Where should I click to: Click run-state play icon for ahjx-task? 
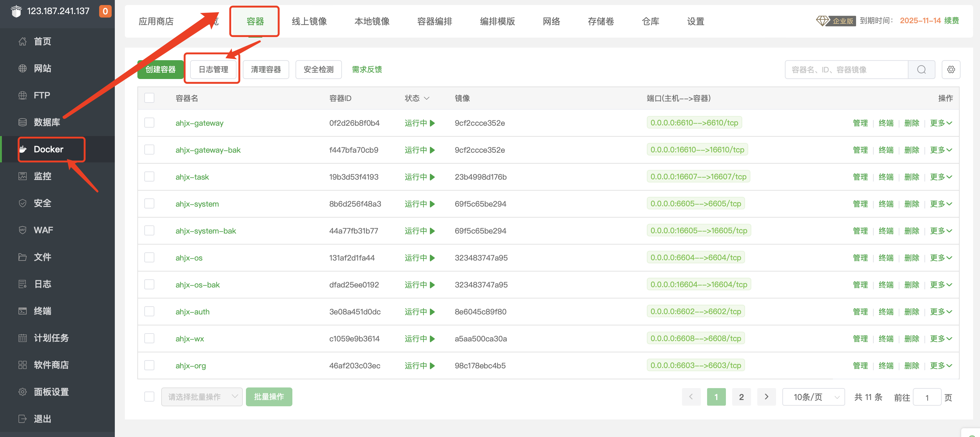point(432,177)
